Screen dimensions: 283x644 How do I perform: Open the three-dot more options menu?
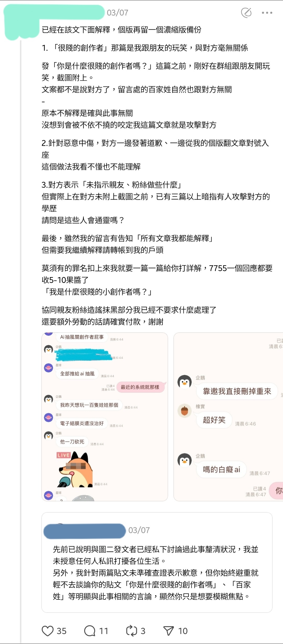point(267,13)
